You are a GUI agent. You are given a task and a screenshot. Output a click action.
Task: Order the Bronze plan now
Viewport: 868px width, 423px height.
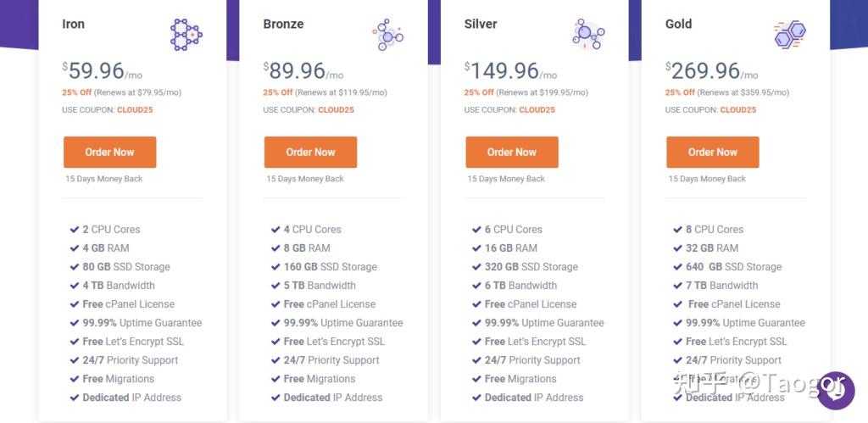[x=310, y=153]
